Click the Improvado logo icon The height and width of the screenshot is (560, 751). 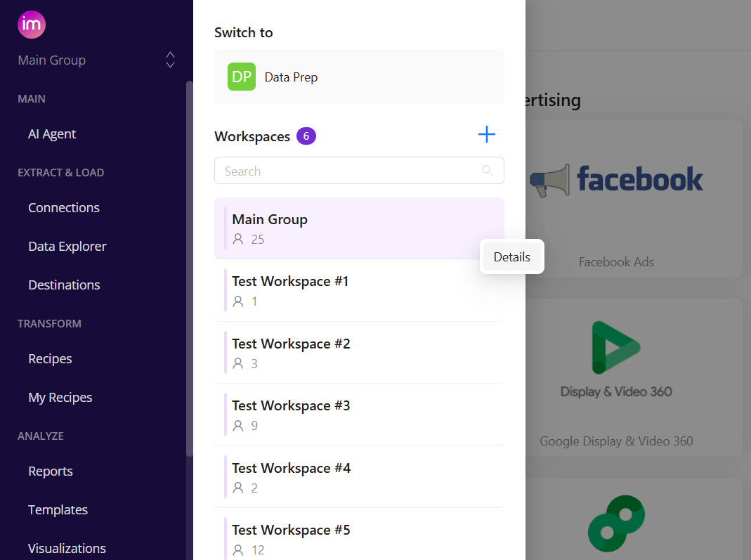pos(32,25)
